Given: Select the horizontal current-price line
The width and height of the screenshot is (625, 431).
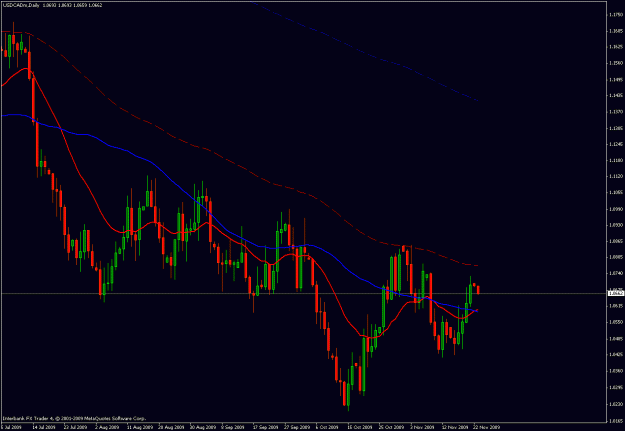Looking at the screenshot, I should [x=303, y=293].
